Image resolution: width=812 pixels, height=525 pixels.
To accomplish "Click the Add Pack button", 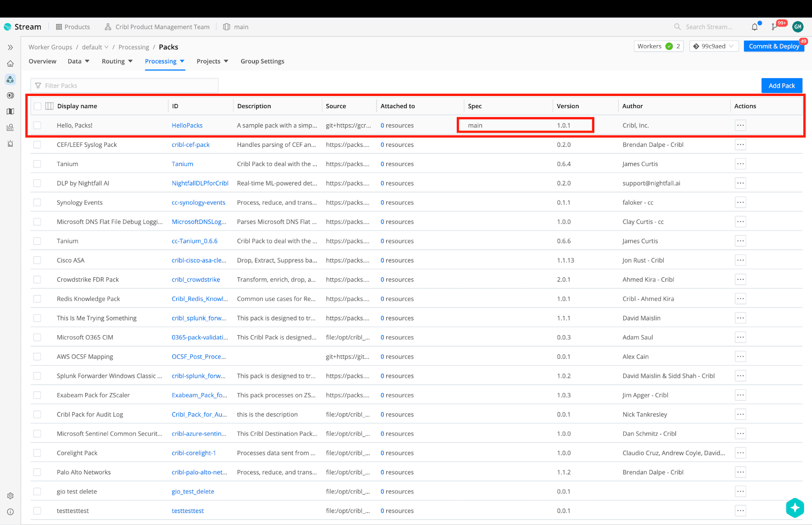I will click(781, 86).
